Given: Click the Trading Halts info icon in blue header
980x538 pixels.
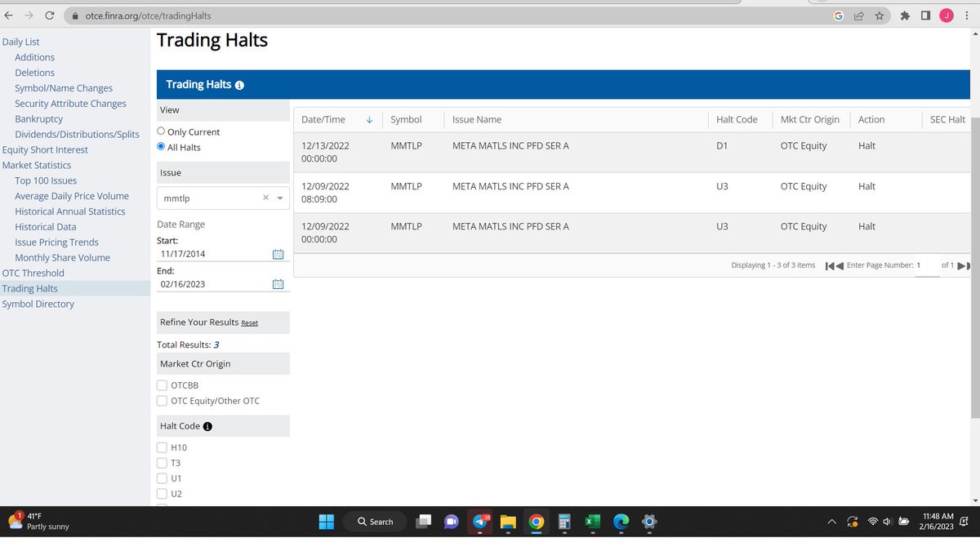Looking at the screenshot, I should 239,85.
